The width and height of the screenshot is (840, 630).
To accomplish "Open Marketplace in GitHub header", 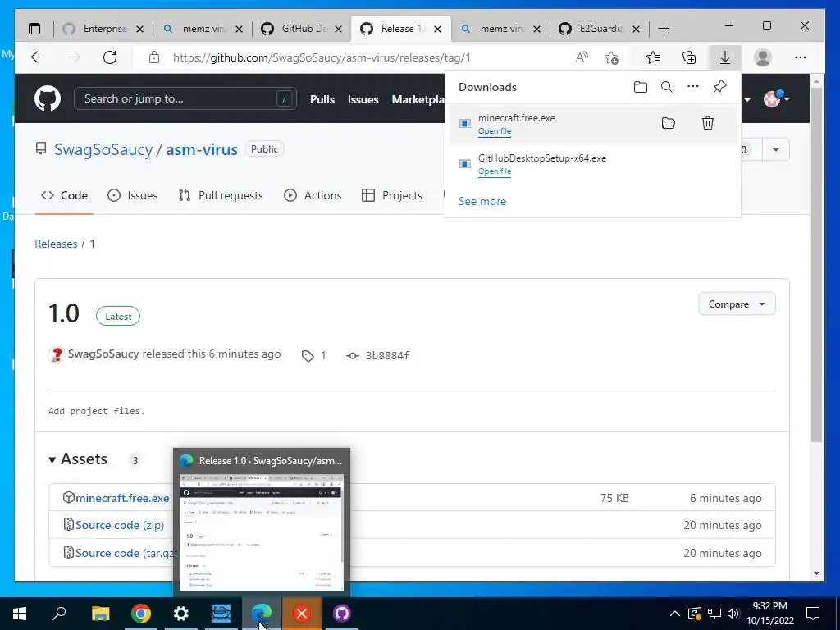I will (x=418, y=99).
